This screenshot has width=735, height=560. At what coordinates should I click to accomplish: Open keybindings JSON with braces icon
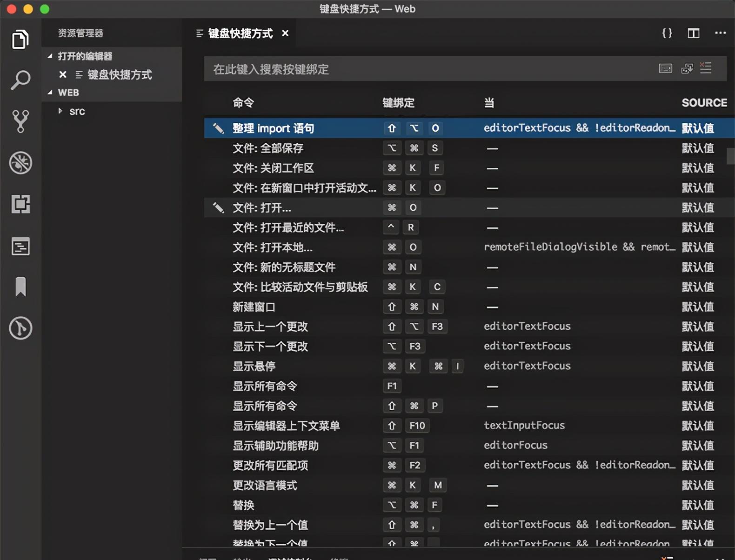coord(667,33)
